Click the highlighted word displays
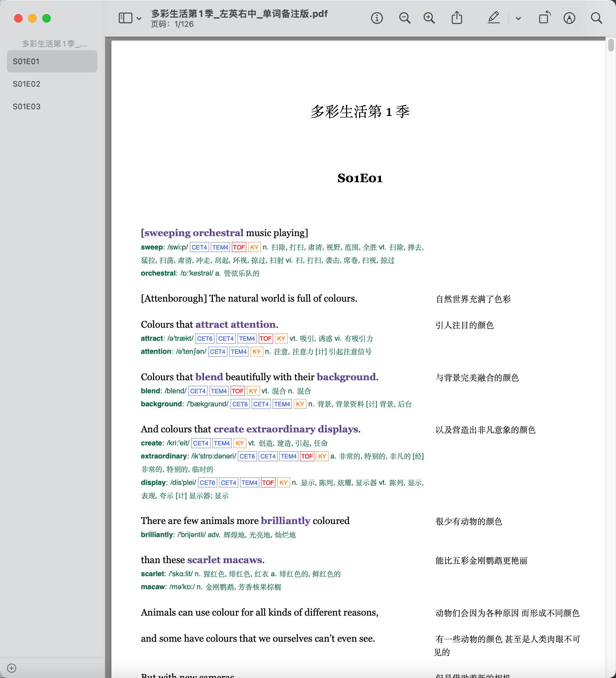616x678 pixels. (x=338, y=429)
